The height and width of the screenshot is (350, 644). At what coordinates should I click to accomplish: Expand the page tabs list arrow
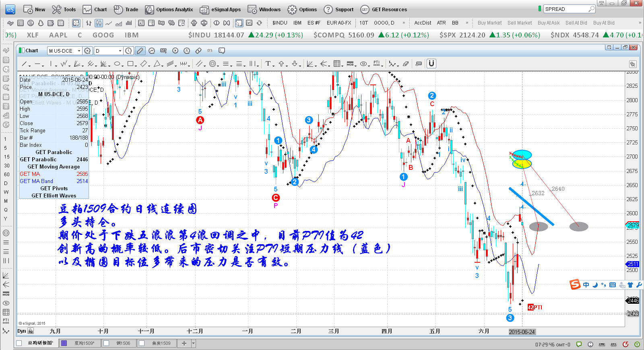(194, 343)
